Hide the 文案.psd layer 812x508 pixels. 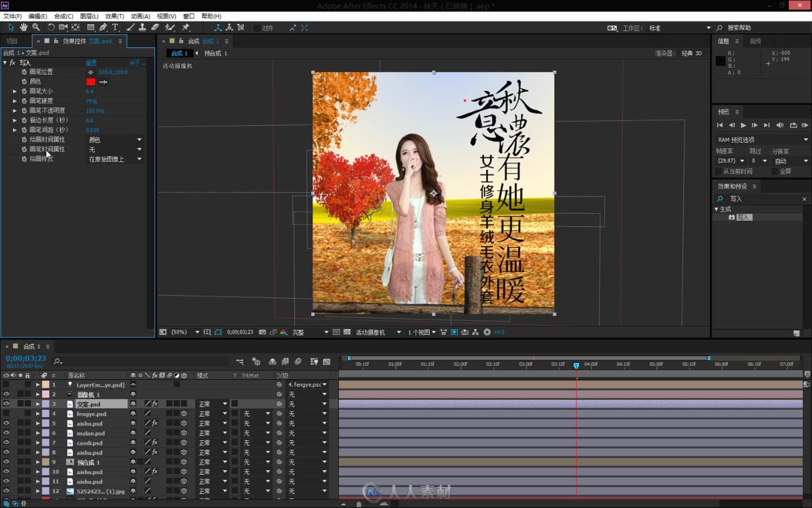[6, 404]
